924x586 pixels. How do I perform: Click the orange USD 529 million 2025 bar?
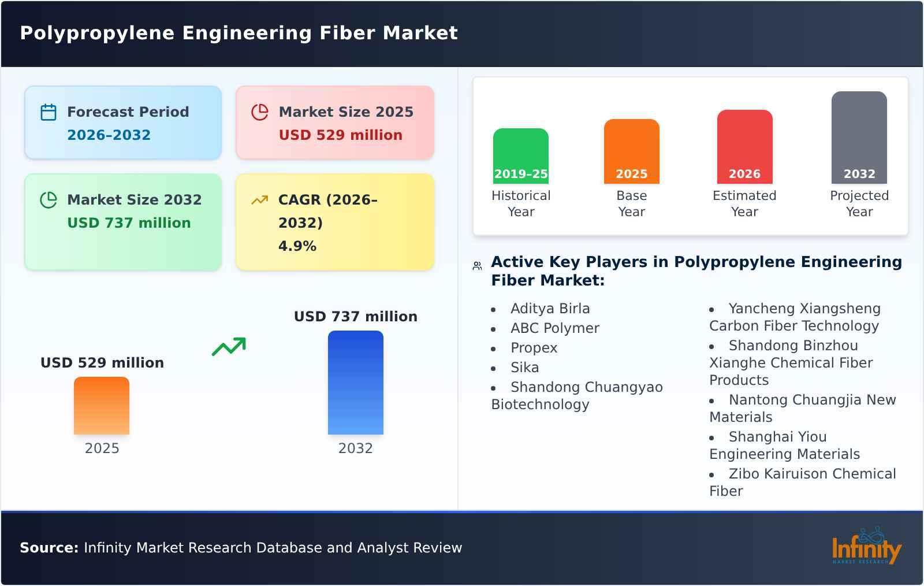click(x=101, y=406)
